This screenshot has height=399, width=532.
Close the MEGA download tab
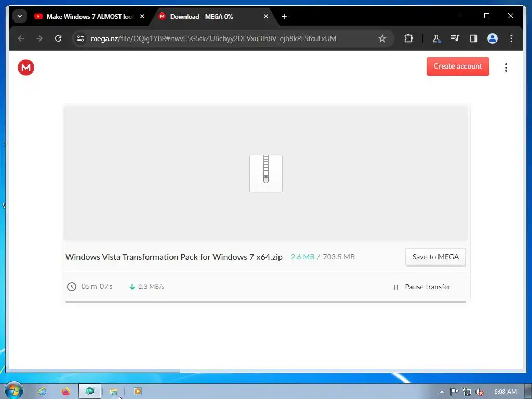(266, 16)
